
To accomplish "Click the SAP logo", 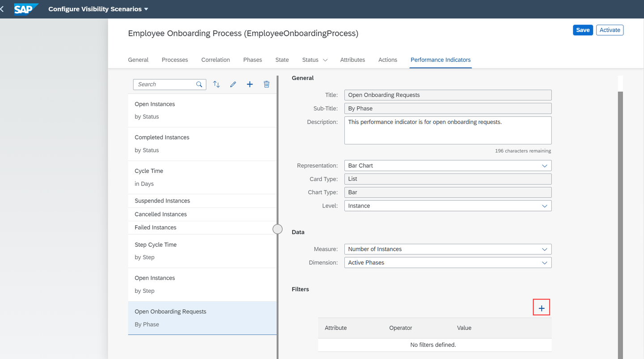I will tap(26, 9).
